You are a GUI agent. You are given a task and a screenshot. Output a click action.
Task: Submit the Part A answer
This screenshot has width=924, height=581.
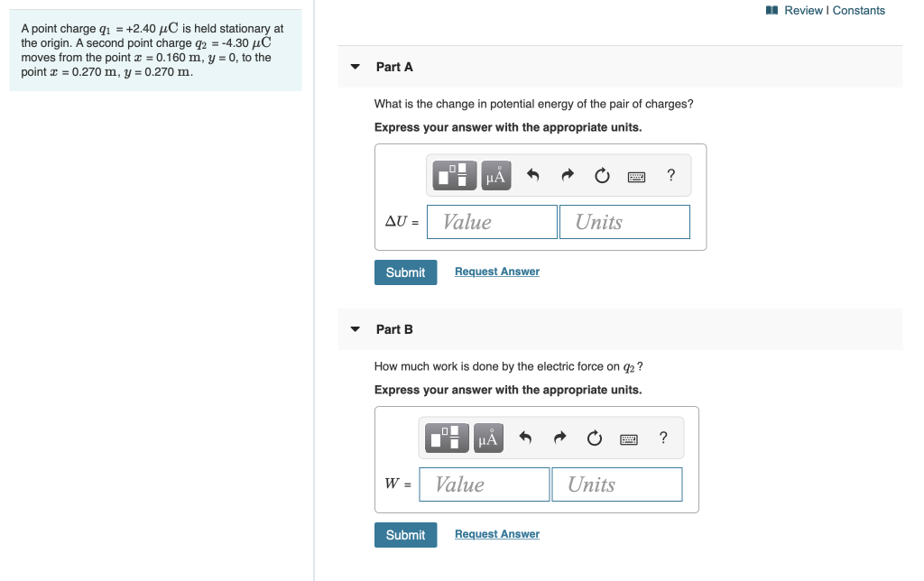click(405, 272)
